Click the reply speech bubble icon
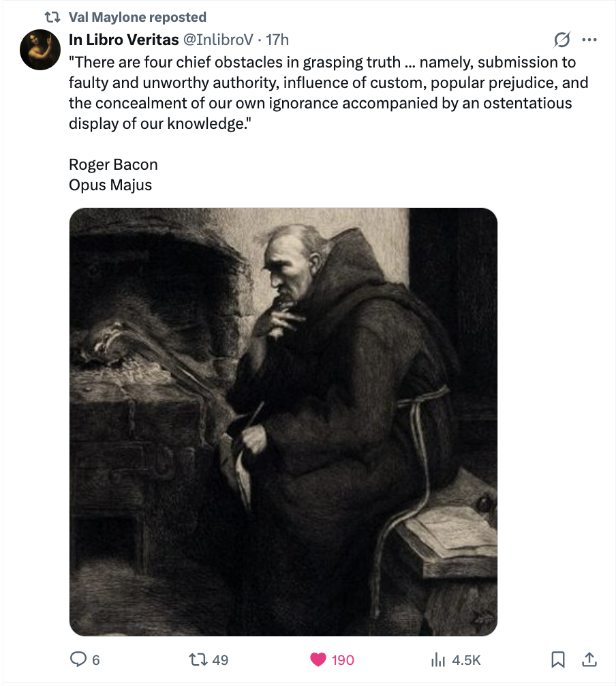The height and width of the screenshot is (686, 616). pos(79,659)
